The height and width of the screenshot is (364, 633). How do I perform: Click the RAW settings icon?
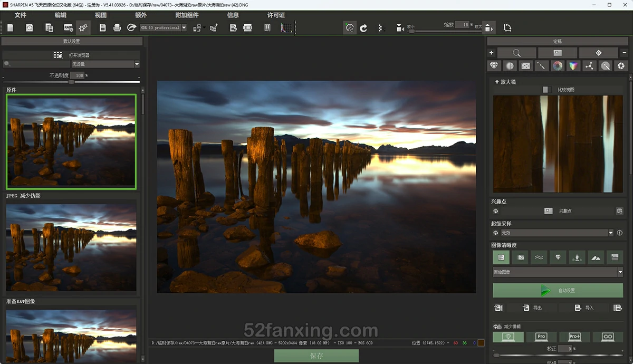(x=69, y=27)
